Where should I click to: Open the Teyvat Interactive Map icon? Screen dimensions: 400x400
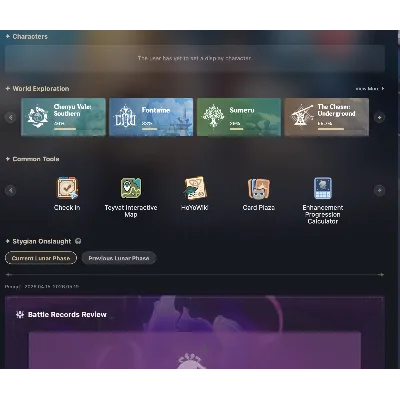click(131, 188)
